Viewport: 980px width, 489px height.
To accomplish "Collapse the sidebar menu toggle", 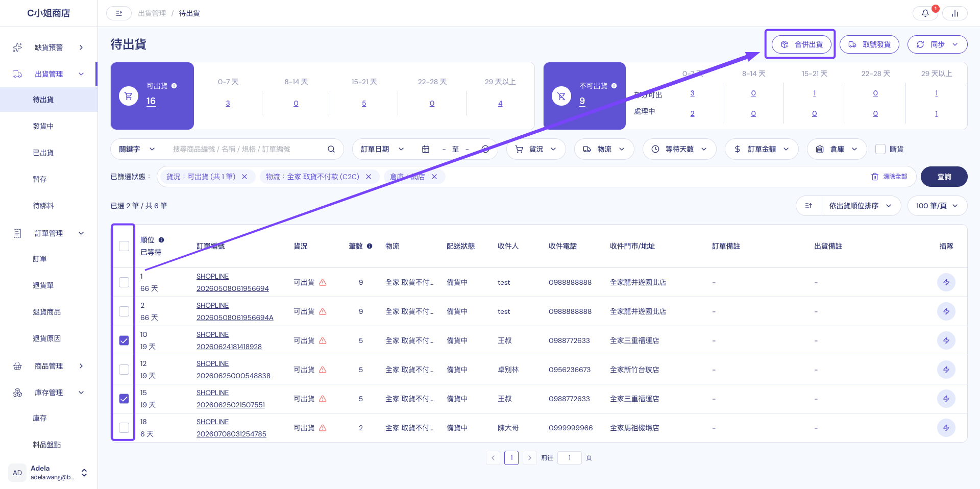I will (119, 13).
